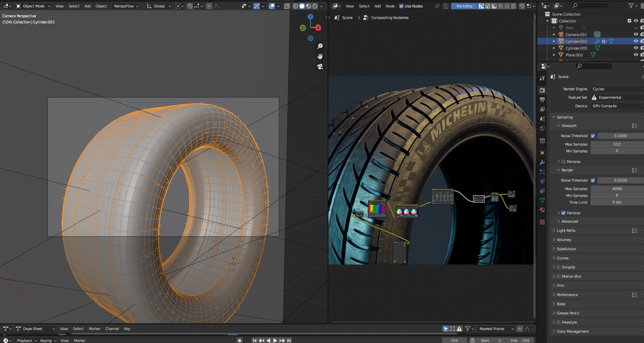Open the RetopoFlow menu
644x343 pixels.
(126, 6)
